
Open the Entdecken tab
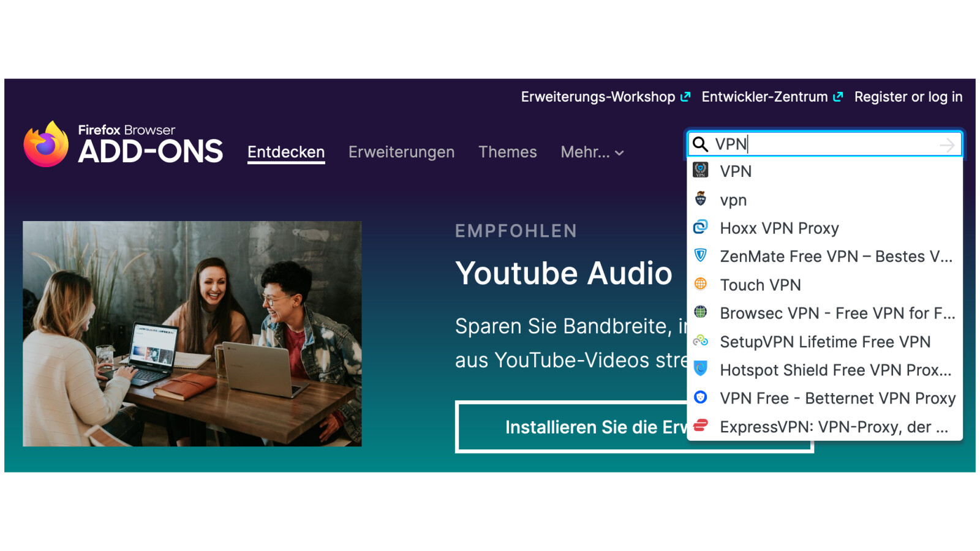coord(286,152)
